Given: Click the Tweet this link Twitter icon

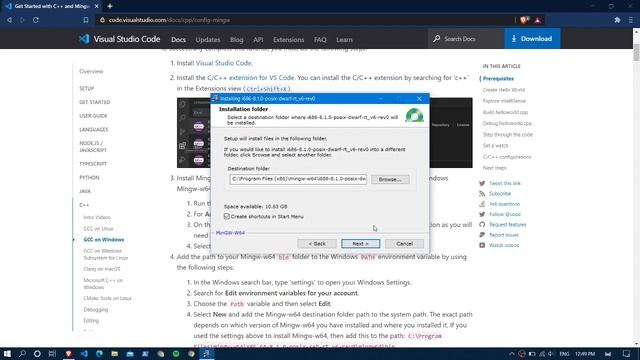Looking at the screenshot, I should coord(482,184).
